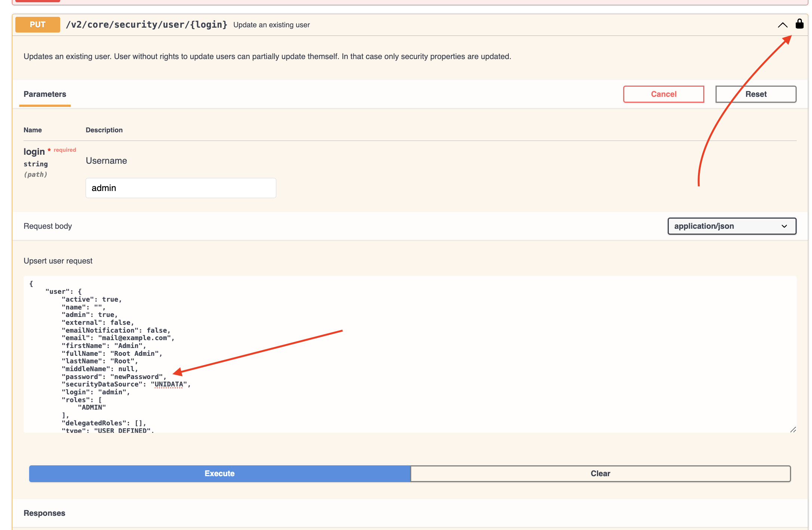Run the request with Execute
The image size is (812, 530).
219,474
